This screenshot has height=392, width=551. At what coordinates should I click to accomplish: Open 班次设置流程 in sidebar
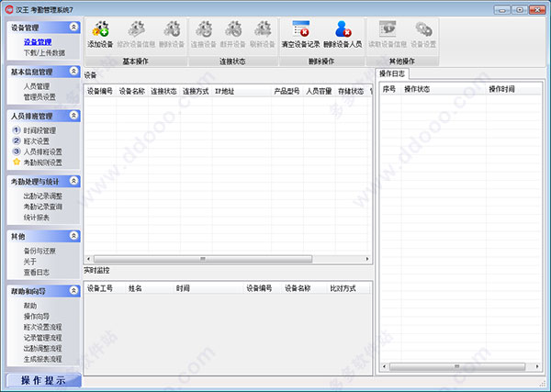(x=42, y=327)
